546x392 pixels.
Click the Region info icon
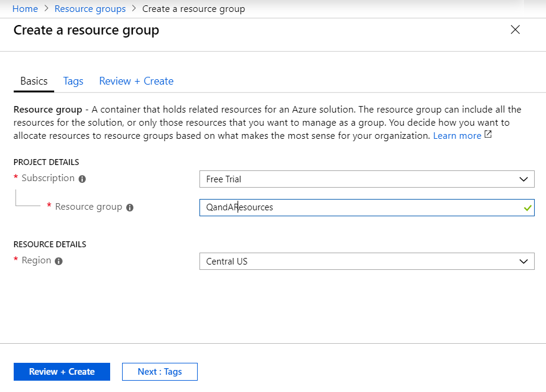[x=58, y=261]
